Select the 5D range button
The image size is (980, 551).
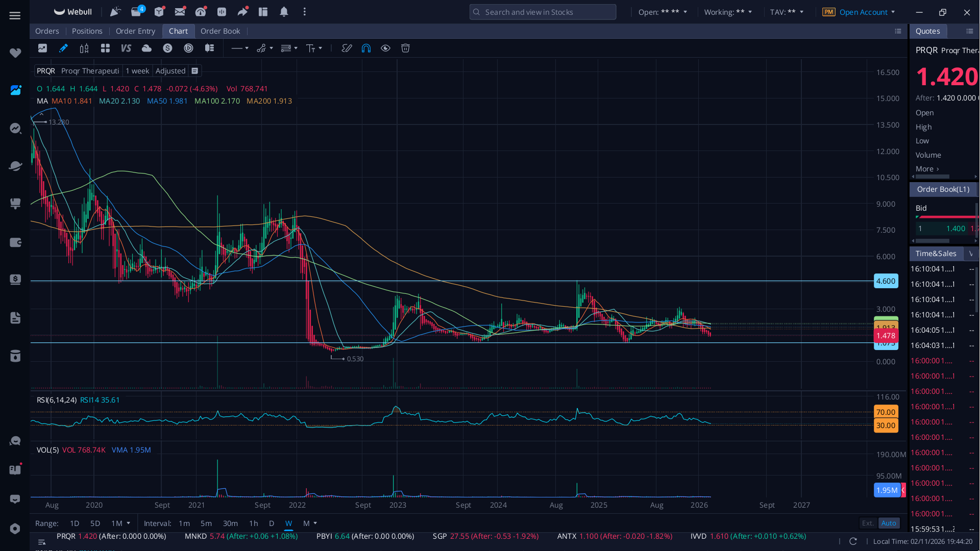(95, 523)
